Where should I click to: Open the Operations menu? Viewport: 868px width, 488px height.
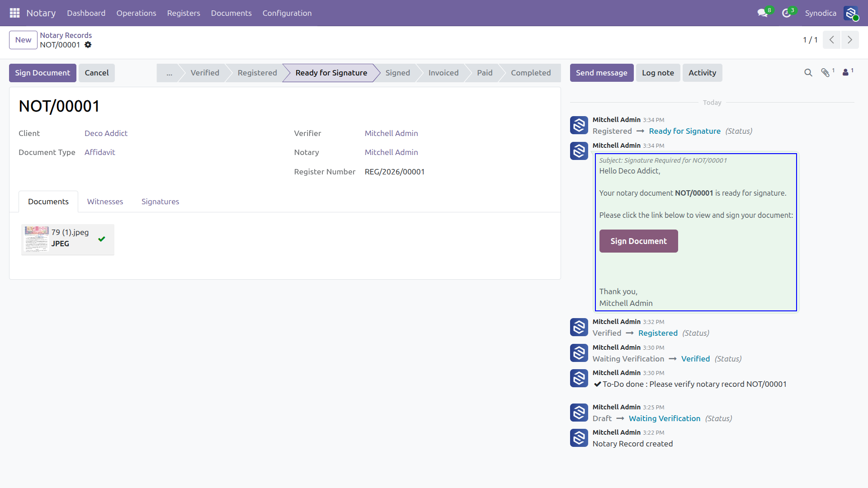[x=136, y=13]
